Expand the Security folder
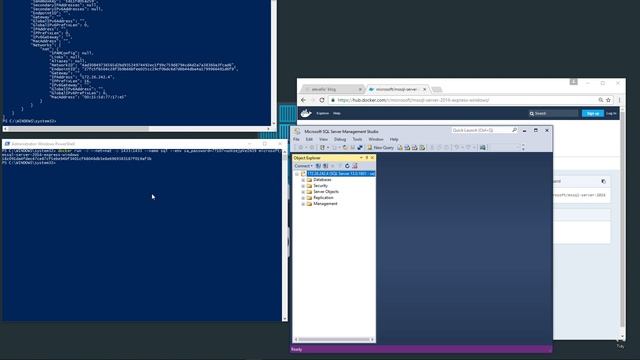 coord(303,186)
